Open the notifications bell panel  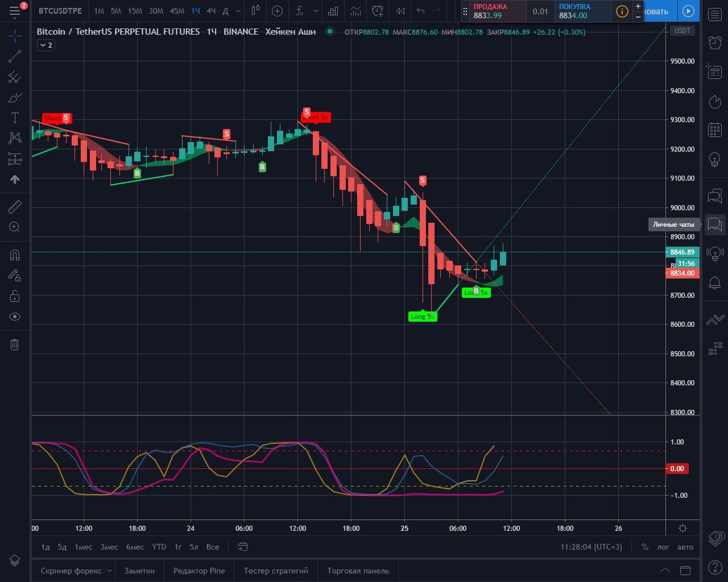click(715, 282)
